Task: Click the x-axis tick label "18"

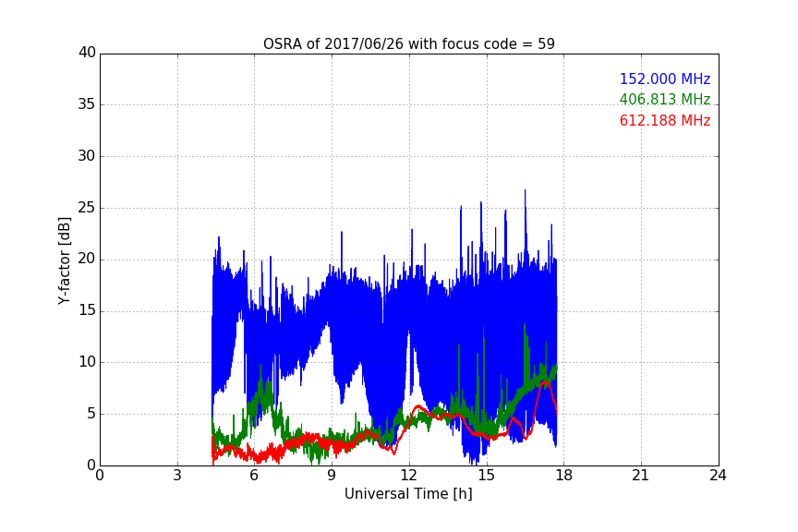Action: [x=563, y=476]
